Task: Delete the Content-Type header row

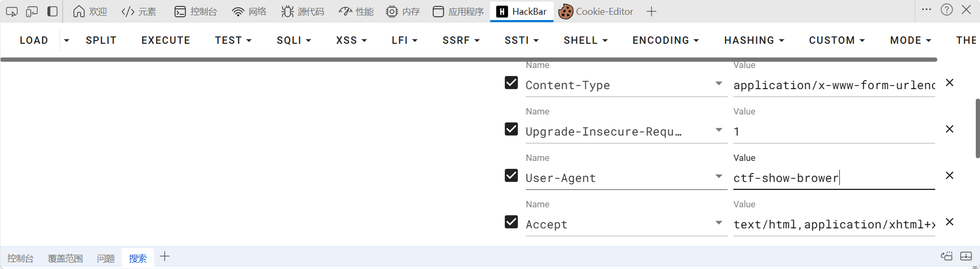Action: pyautogui.click(x=949, y=83)
